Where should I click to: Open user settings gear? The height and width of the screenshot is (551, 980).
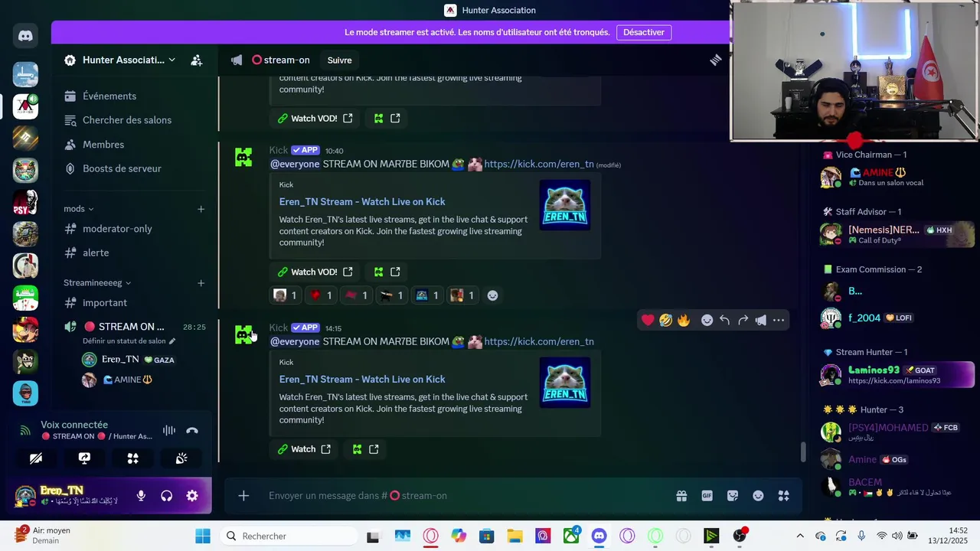click(x=192, y=496)
